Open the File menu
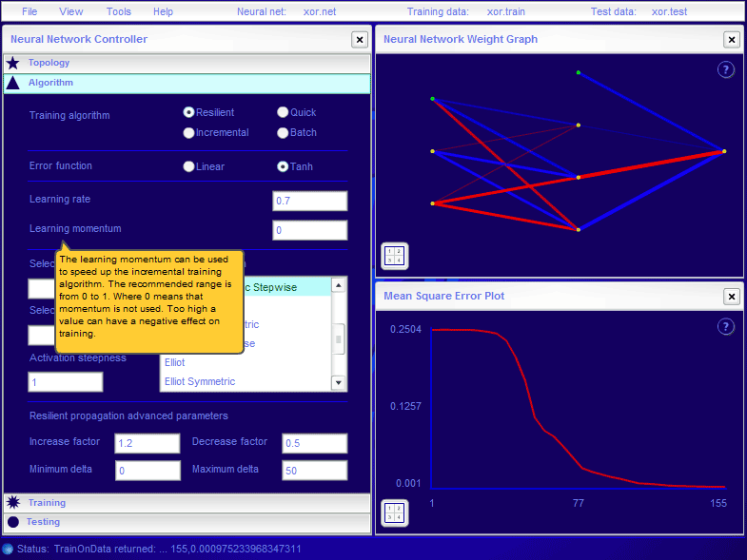 [29, 11]
